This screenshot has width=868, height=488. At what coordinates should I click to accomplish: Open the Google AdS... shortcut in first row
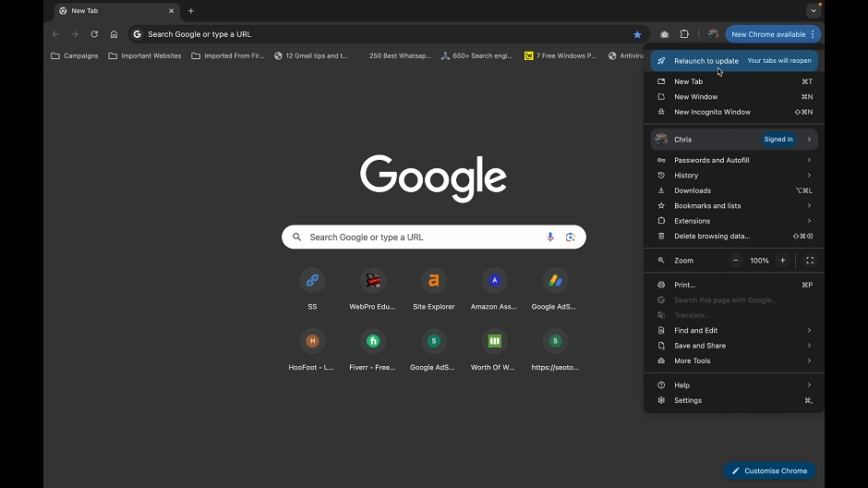tap(555, 289)
